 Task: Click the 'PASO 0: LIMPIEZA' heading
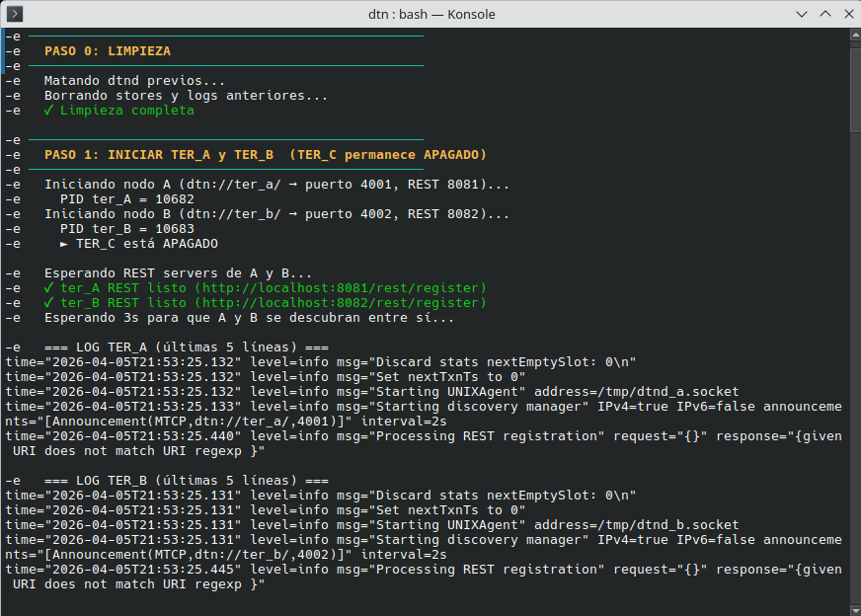click(108, 51)
